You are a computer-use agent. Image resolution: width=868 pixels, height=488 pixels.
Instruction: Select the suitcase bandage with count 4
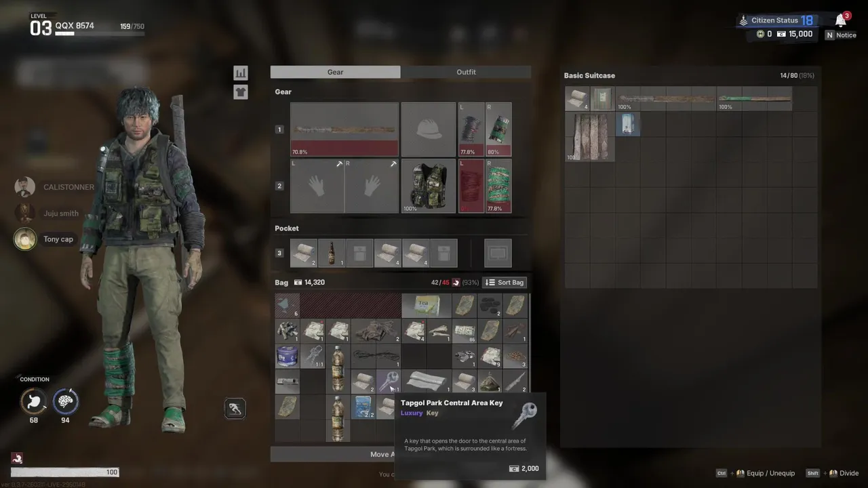tap(577, 99)
